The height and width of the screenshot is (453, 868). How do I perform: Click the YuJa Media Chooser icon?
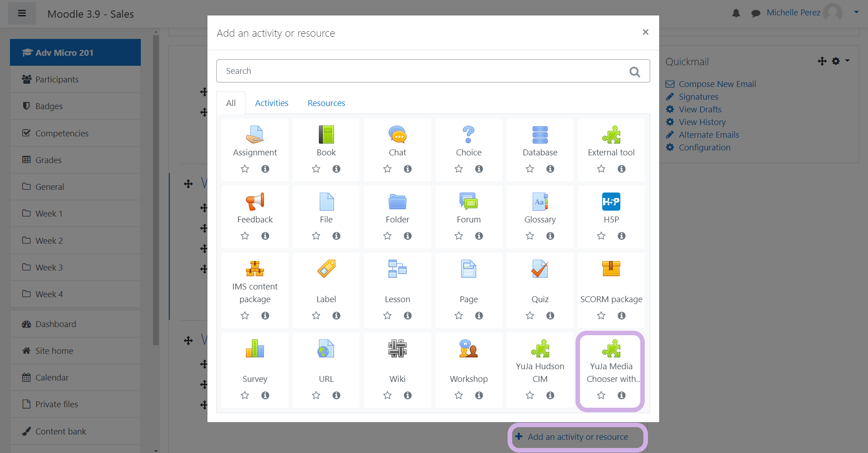point(611,349)
